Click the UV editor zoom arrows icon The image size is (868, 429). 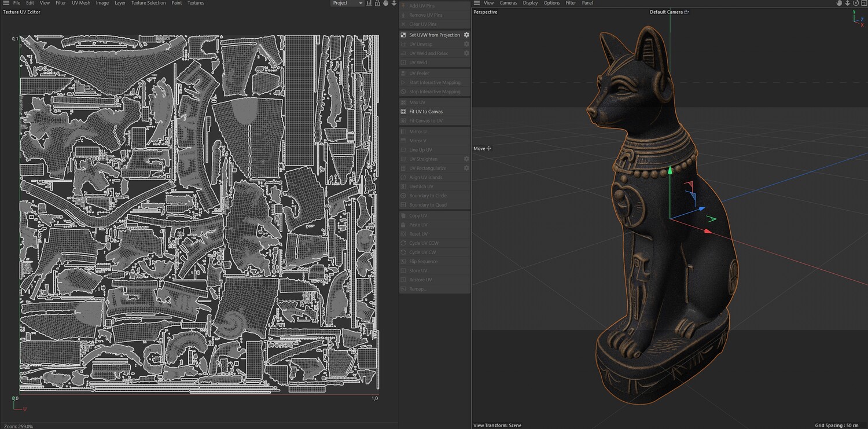(x=394, y=3)
